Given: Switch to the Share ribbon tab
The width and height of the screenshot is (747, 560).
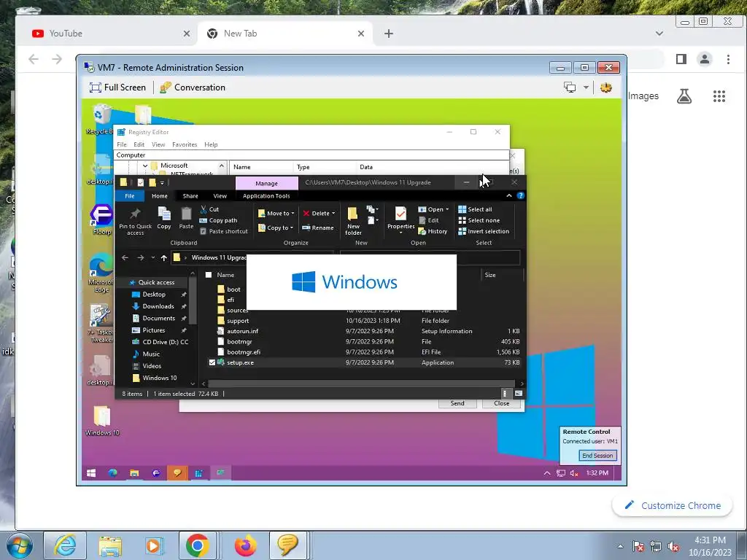Looking at the screenshot, I should coord(190,195).
